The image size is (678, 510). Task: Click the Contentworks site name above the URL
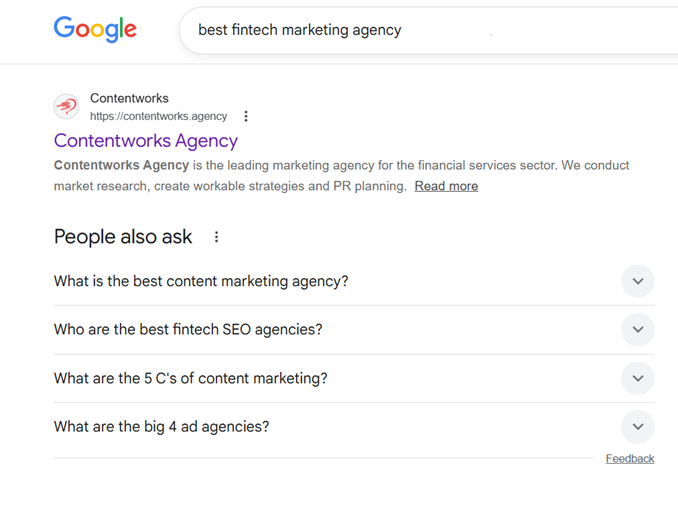pos(129,98)
